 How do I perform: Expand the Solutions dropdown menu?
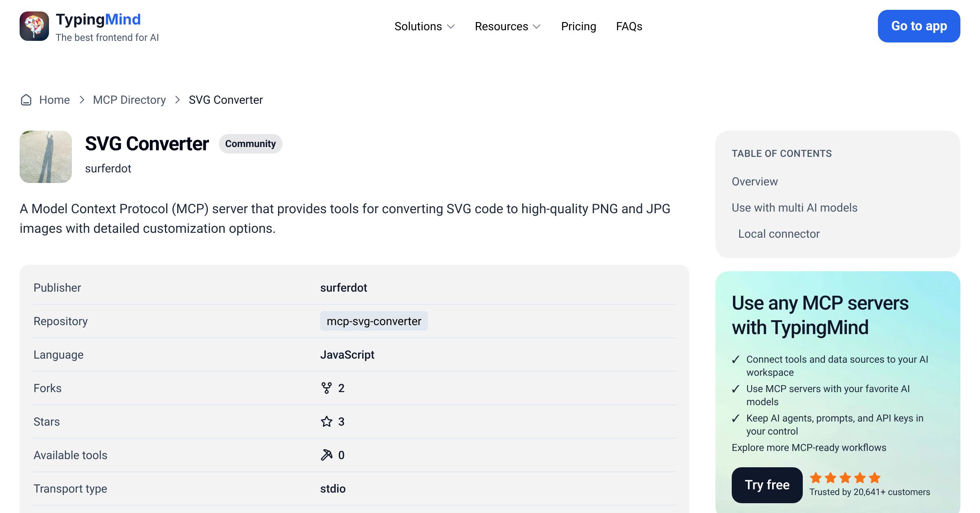[x=425, y=26]
